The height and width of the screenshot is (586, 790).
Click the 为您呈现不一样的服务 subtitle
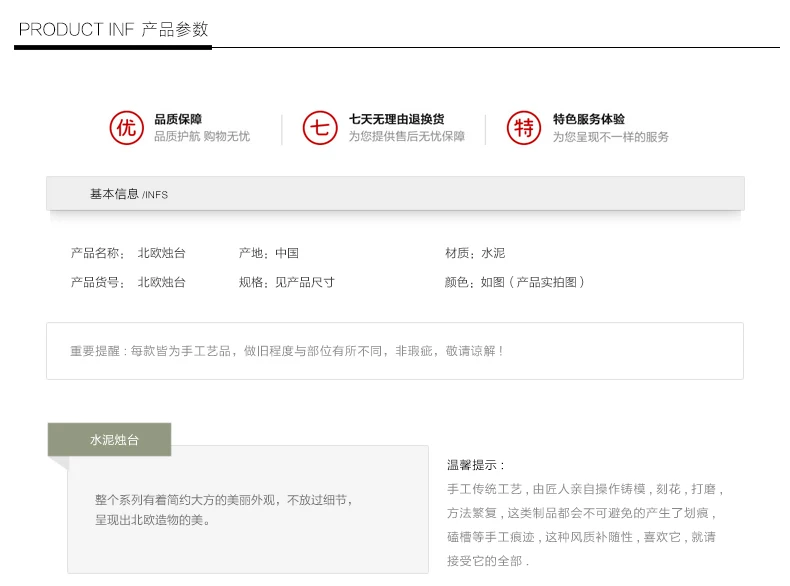pyautogui.click(x=611, y=137)
